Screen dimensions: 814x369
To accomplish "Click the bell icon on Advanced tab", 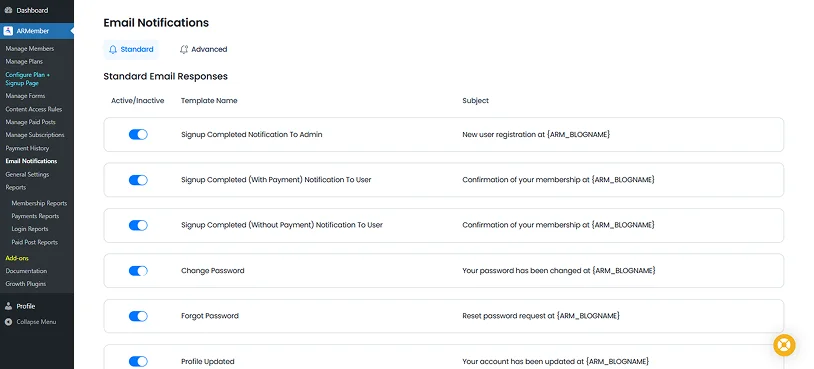I will (x=184, y=49).
